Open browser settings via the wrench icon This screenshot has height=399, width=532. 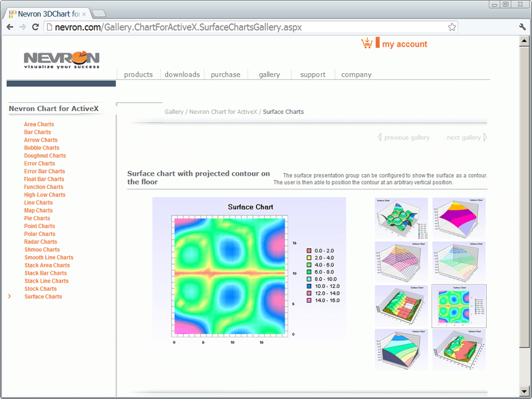[x=522, y=27]
